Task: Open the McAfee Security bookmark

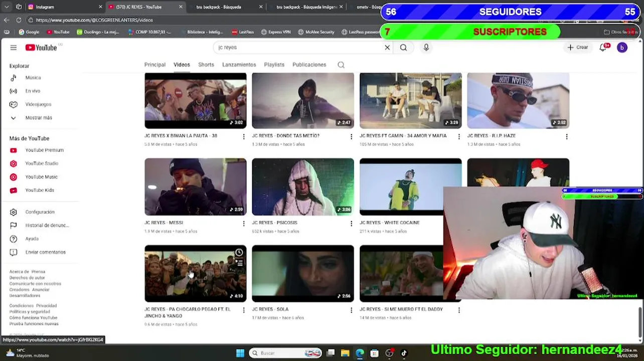Action: [x=316, y=32]
